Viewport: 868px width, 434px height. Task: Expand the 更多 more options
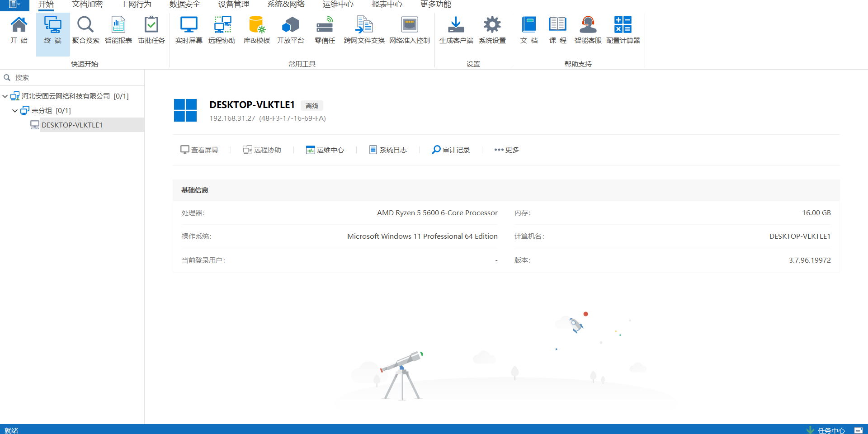tap(506, 150)
